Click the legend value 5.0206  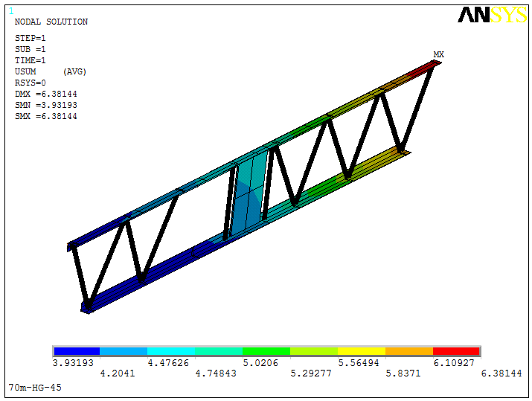tap(260, 363)
